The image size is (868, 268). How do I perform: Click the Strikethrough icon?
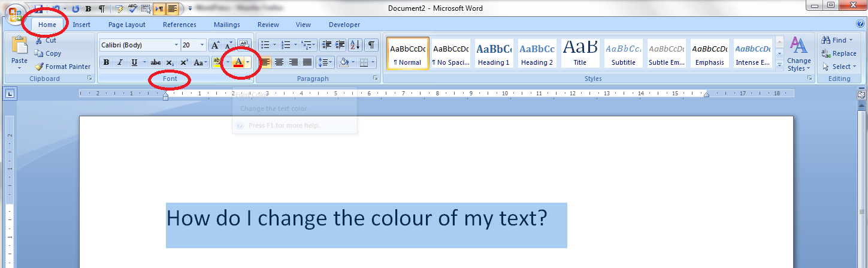coord(155,62)
